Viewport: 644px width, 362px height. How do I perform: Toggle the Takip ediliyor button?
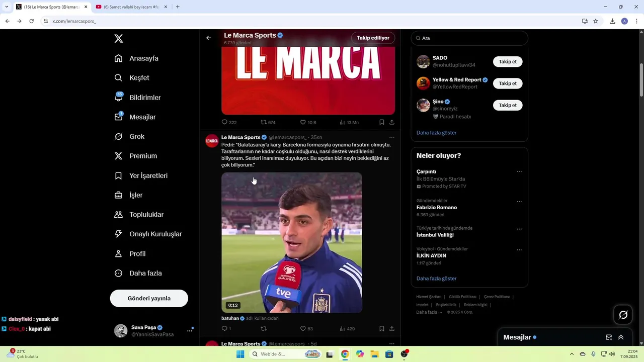(373, 38)
